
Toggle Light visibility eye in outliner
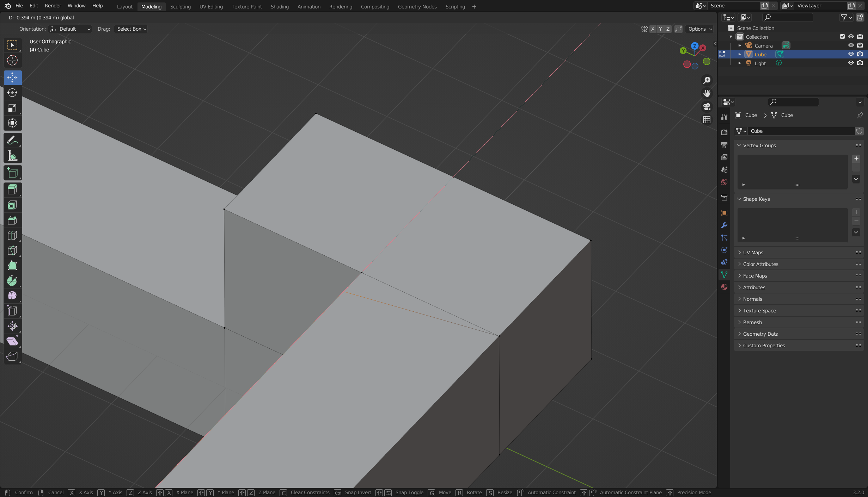click(851, 63)
